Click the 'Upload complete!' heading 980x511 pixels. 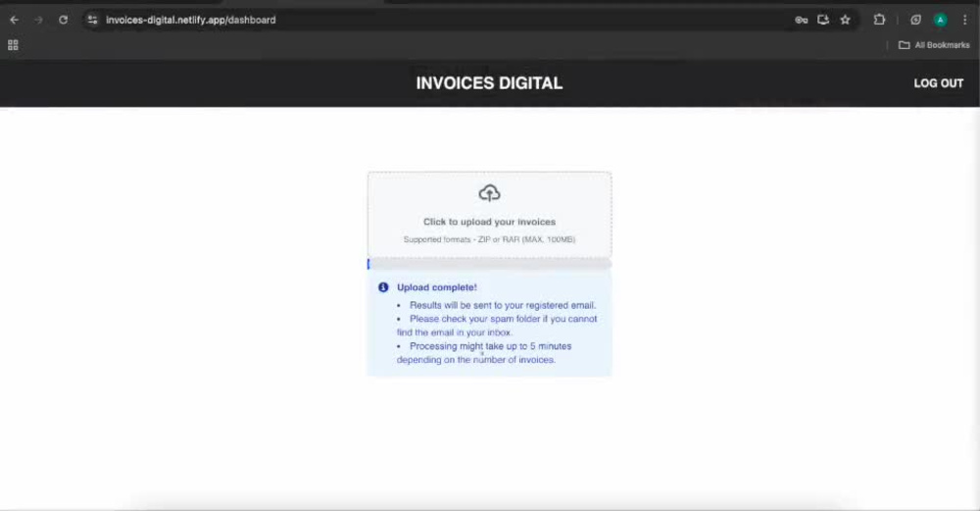click(x=437, y=287)
